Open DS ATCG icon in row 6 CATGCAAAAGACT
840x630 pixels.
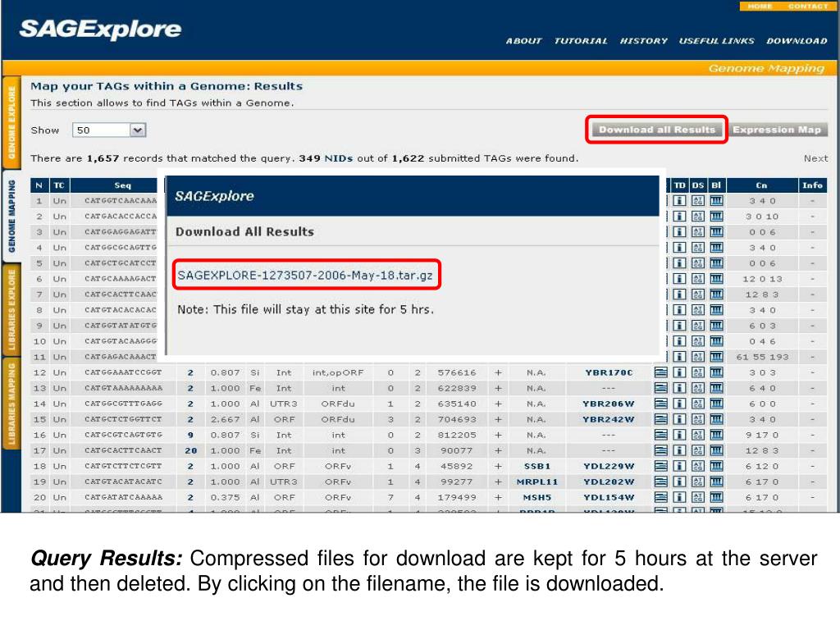697,279
